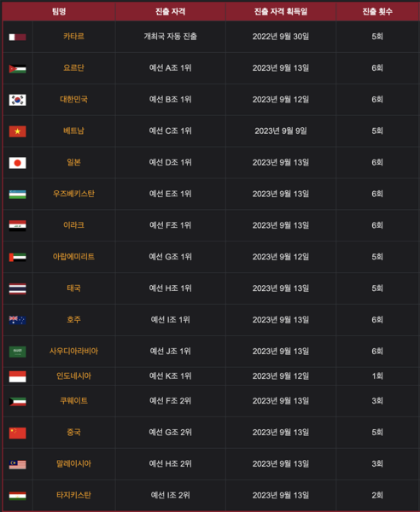Click the China flag icon
This screenshot has height=512, width=420.
[17, 433]
